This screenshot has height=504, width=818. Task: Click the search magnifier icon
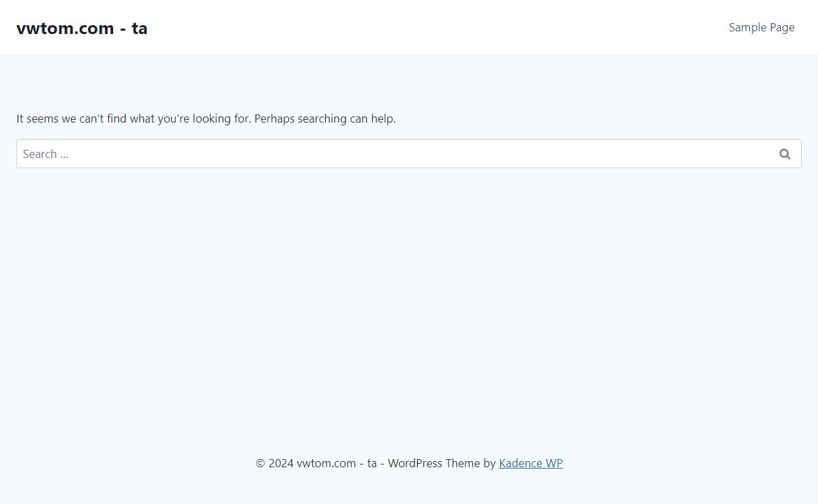point(785,154)
